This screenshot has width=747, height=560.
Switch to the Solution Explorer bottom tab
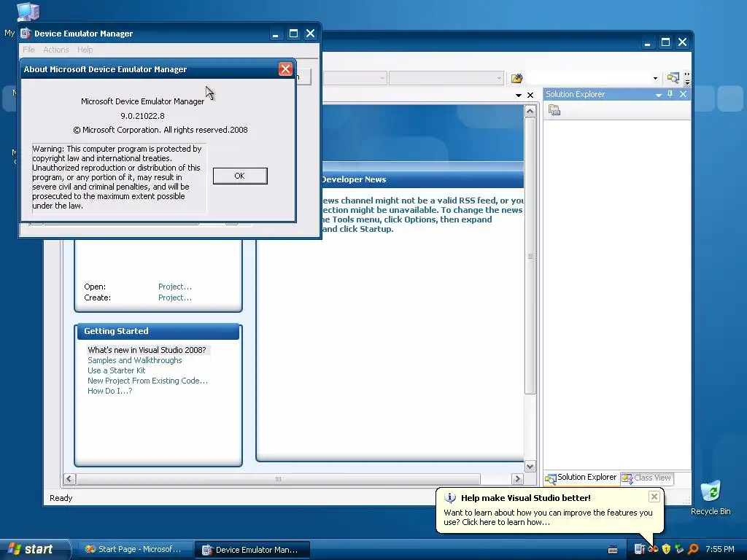pyautogui.click(x=581, y=478)
